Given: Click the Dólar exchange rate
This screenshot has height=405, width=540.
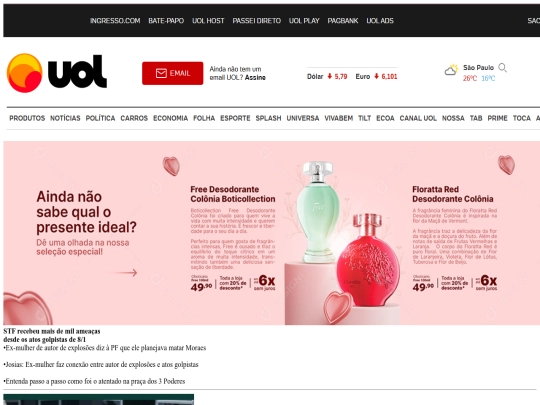Looking at the screenshot, I should pyautogui.click(x=327, y=76).
